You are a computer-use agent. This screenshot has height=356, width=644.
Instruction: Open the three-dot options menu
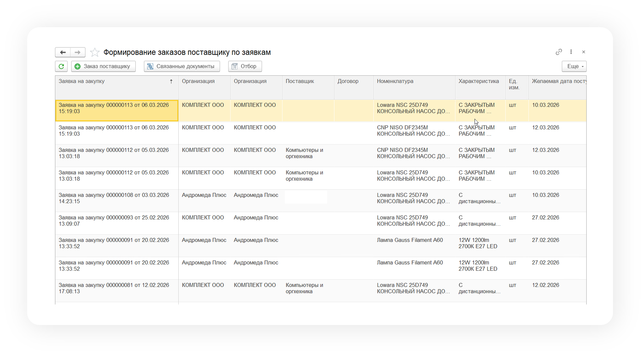[571, 52]
